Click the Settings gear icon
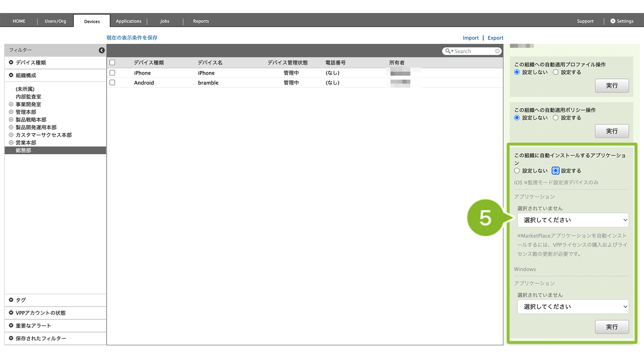 tap(613, 21)
